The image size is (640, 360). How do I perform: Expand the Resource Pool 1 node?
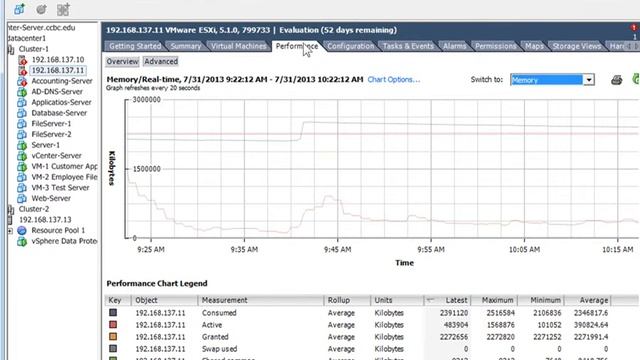pos(10,231)
